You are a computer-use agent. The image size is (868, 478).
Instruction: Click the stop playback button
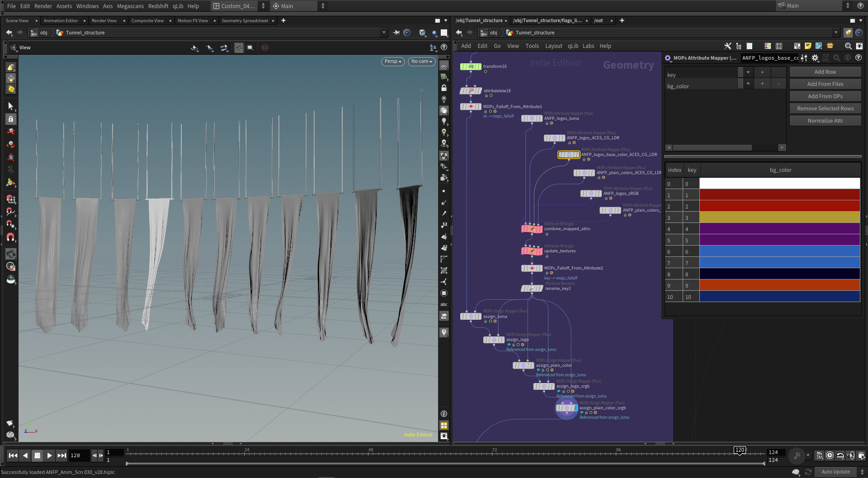(38, 455)
